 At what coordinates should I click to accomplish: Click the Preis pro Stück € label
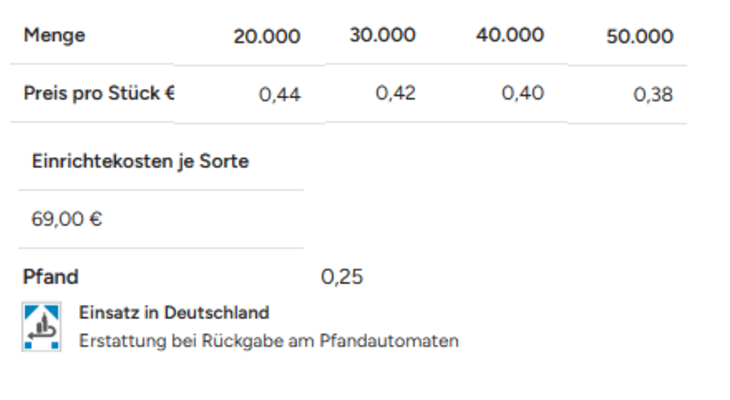[99, 93]
